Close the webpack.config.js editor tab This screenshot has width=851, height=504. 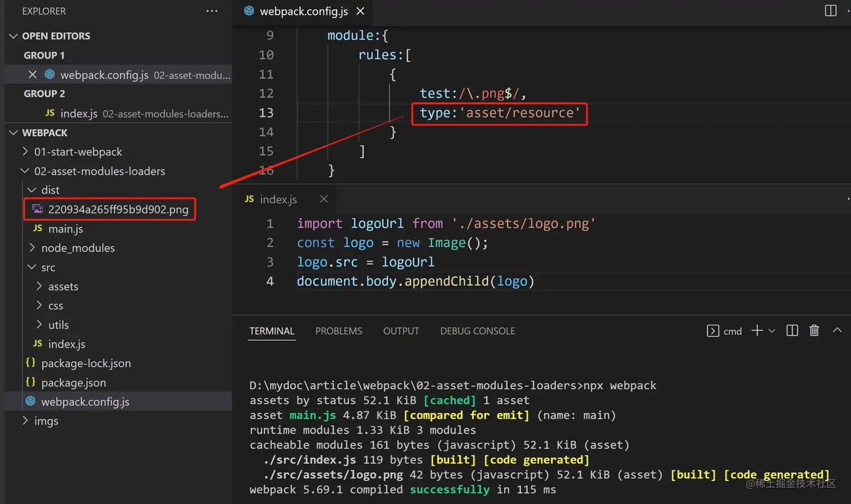pos(361,11)
